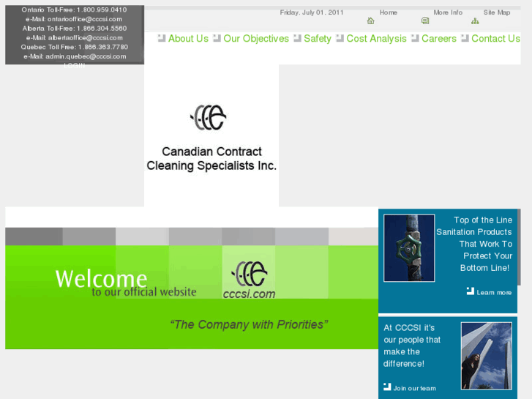The height and width of the screenshot is (399, 532).
Task: Click the Home house icon
Action: click(x=370, y=21)
